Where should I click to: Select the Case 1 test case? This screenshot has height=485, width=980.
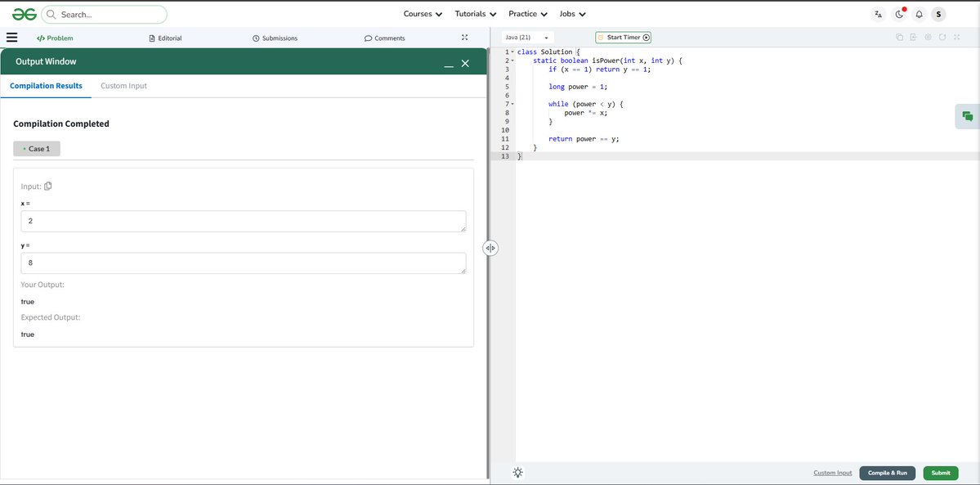(37, 149)
